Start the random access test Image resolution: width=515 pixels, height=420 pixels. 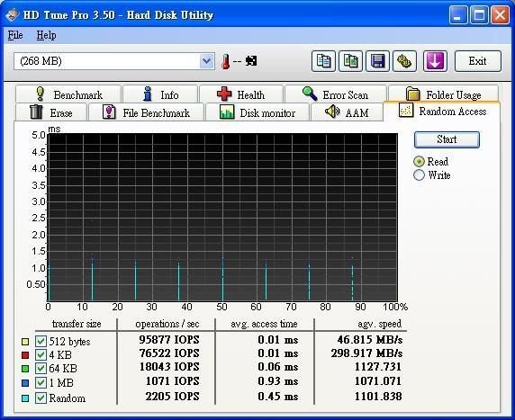447,139
